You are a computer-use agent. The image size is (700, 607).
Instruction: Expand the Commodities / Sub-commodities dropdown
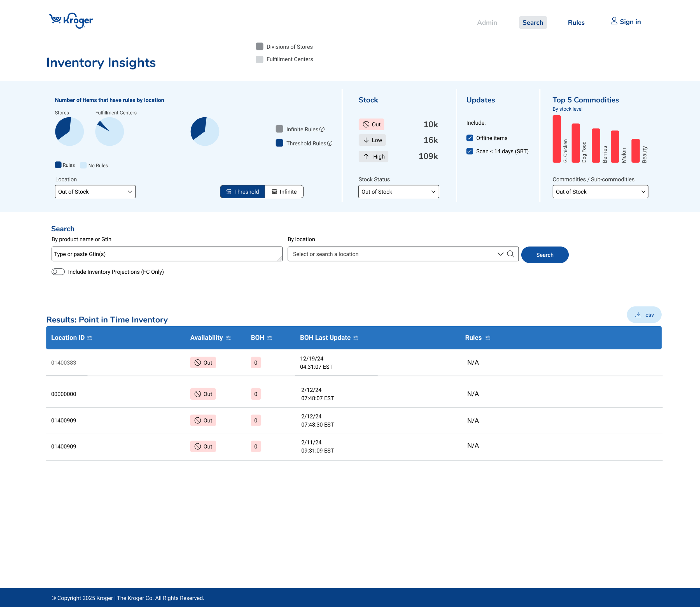pyautogui.click(x=600, y=192)
